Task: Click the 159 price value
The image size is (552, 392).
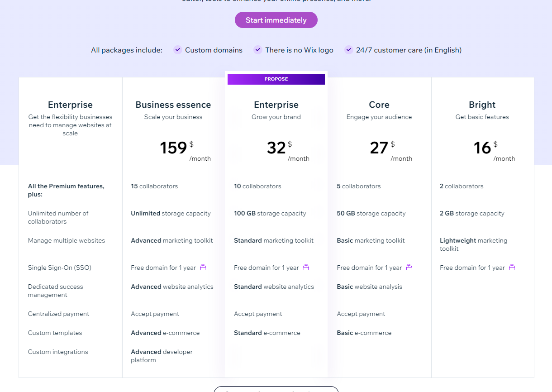Action: tap(173, 148)
